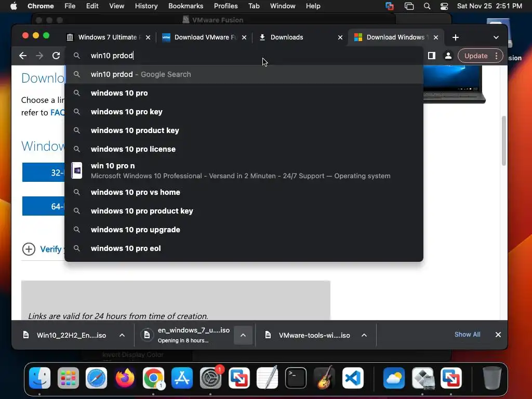This screenshot has height=399, width=532.
Task: Expand Win10_22H2 iso download options chevron
Action: (122, 335)
